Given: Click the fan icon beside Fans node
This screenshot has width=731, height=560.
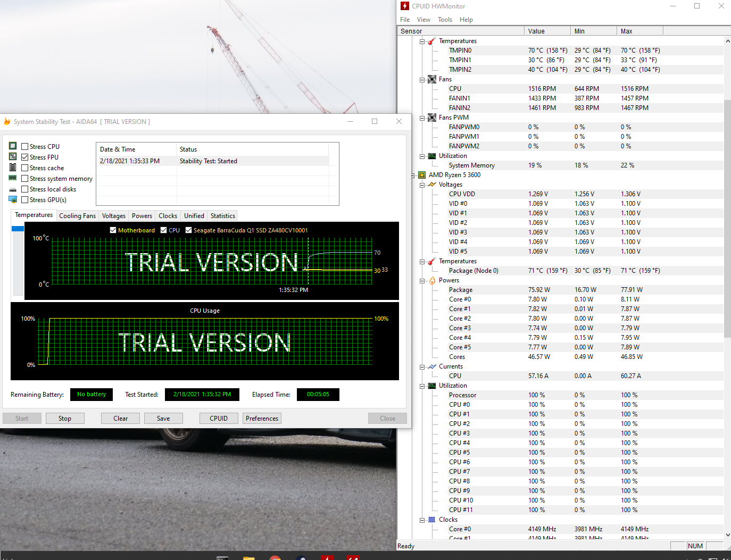Looking at the screenshot, I should click(431, 79).
